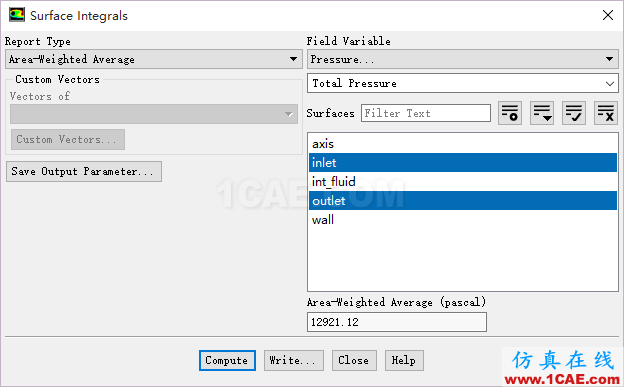Click the Compute button
This screenshot has width=624, height=387.
[227, 360]
